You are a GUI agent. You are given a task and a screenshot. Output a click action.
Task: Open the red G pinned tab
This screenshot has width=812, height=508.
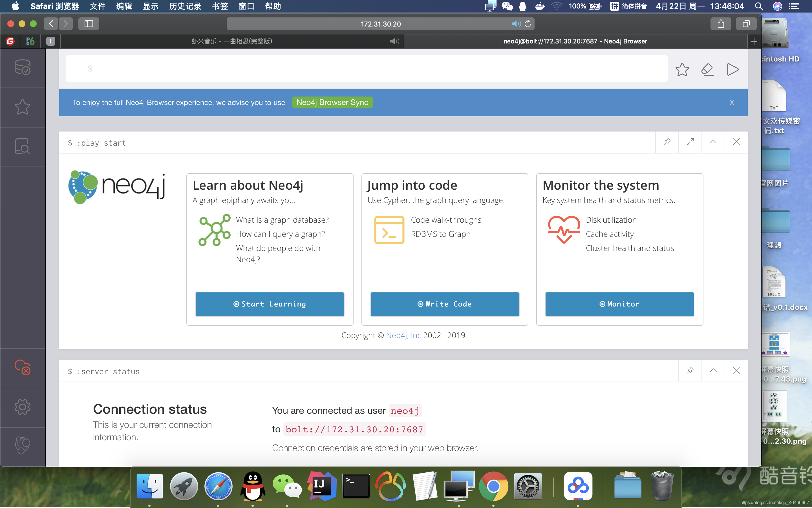click(x=10, y=41)
